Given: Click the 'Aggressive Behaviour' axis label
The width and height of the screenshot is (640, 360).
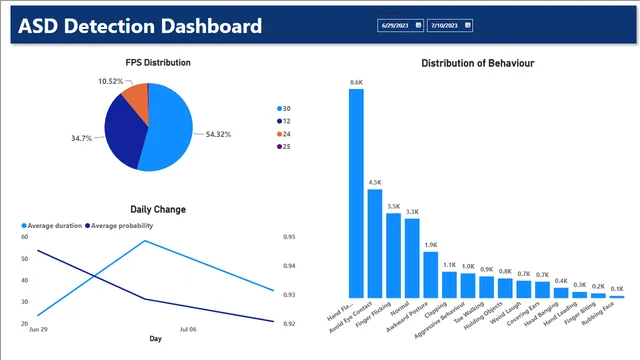Looking at the screenshot, I should click(x=440, y=320).
